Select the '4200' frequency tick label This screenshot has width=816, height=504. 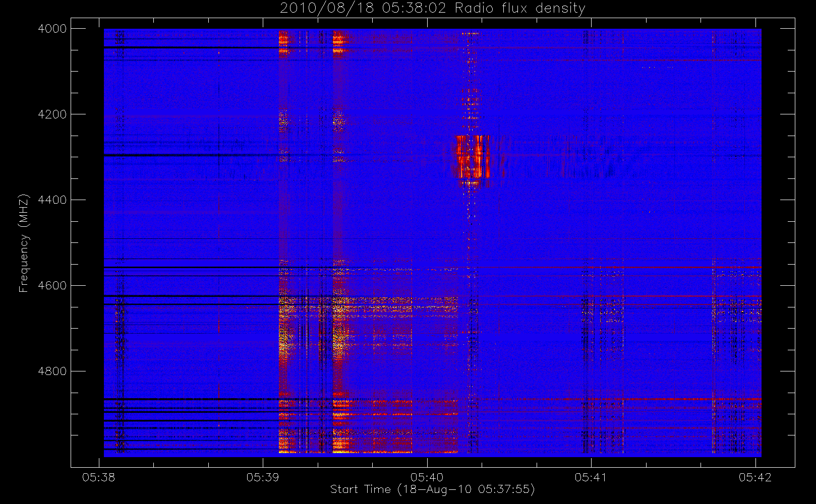[52, 114]
